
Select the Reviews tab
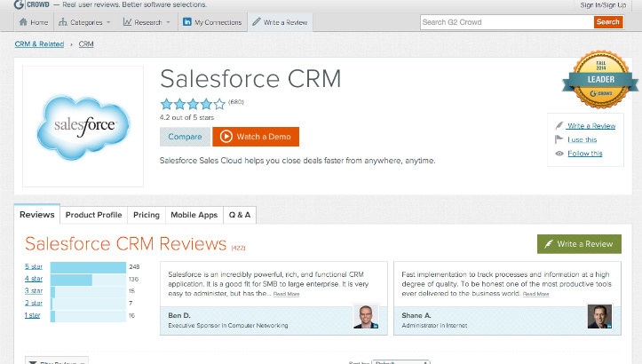[x=36, y=215]
